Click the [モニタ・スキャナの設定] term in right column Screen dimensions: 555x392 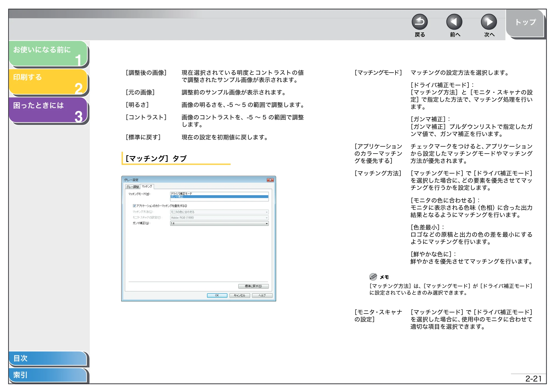(x=378, y=316)
